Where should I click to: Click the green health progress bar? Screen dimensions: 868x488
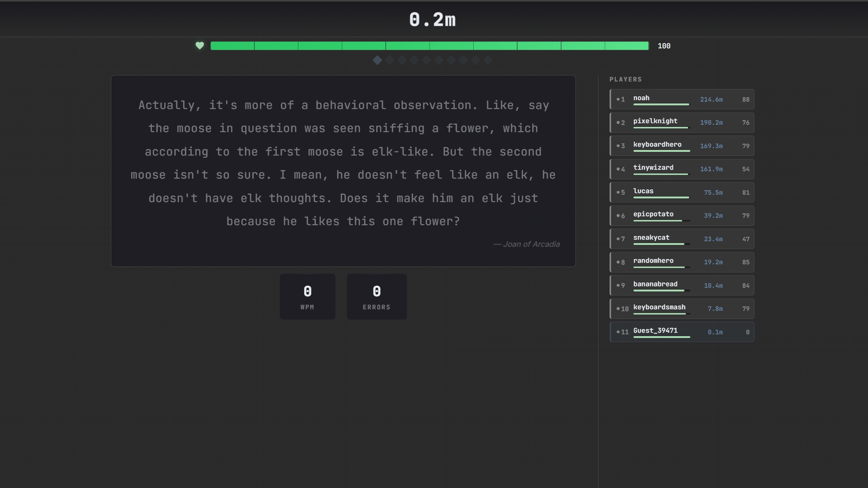429,46
